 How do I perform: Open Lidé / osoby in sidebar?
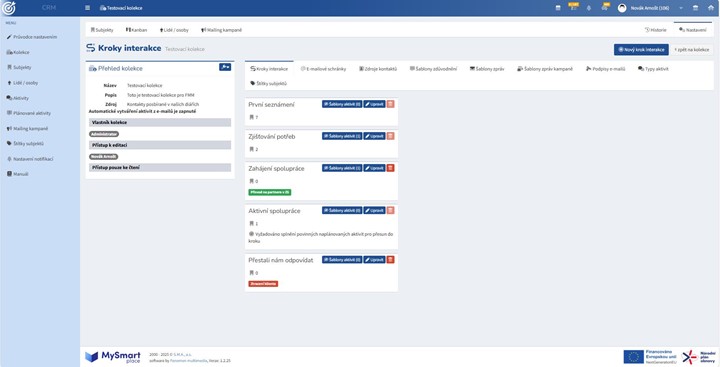tap(22, 83)
